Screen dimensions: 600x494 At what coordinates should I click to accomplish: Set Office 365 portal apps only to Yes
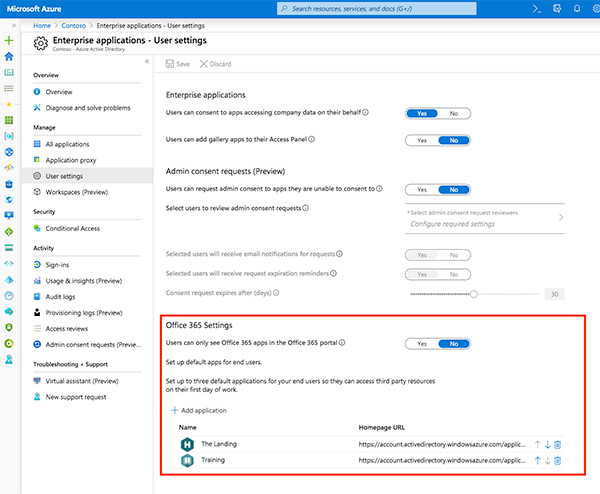[422, 344]
